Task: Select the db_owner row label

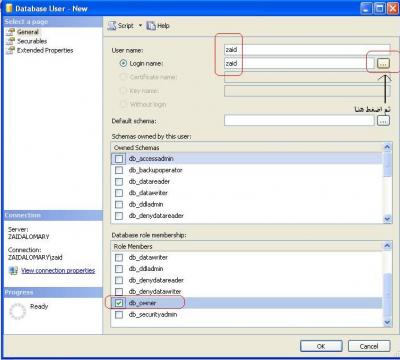Action: coord(143,303)
